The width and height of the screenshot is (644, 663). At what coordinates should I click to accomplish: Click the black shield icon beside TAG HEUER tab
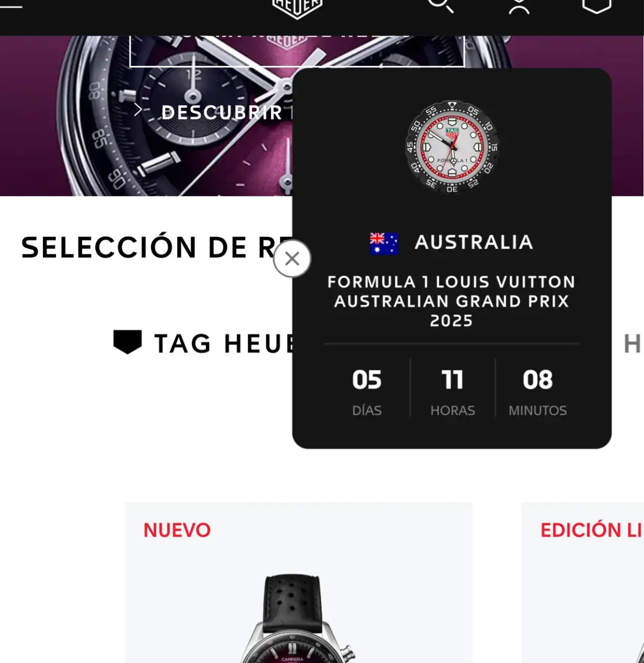click(127, 342)
